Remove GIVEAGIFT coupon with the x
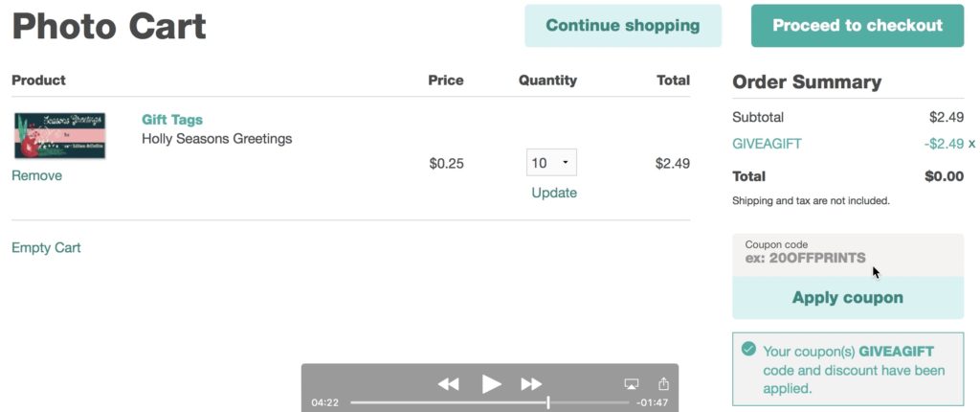 (x=972, y=144)
